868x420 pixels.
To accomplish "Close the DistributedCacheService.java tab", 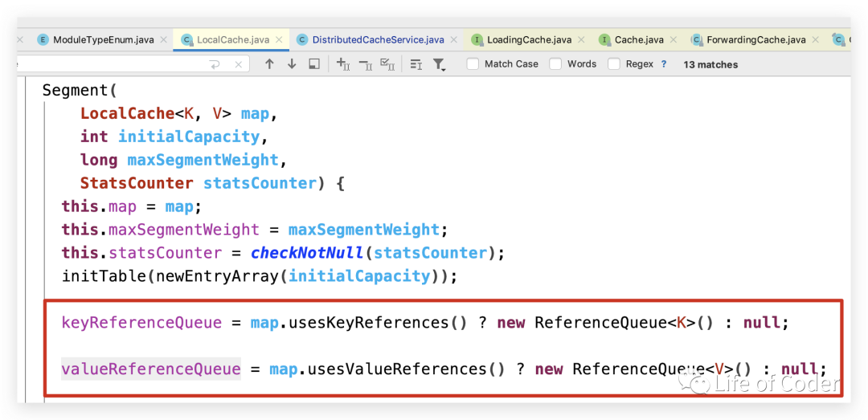I will coord(454,40).
